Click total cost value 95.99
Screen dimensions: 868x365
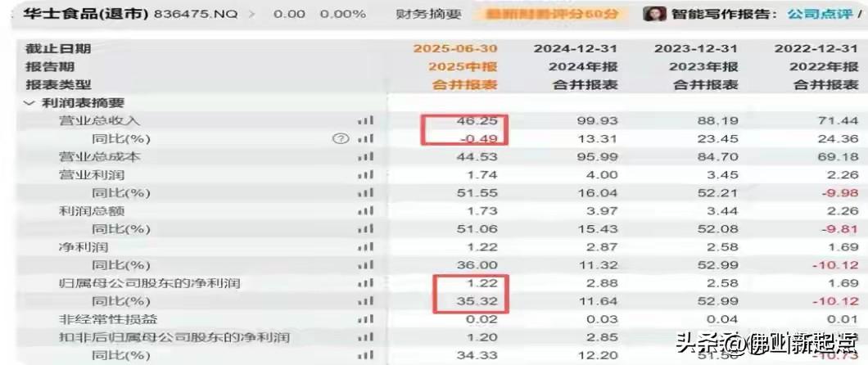pos(599,157)
